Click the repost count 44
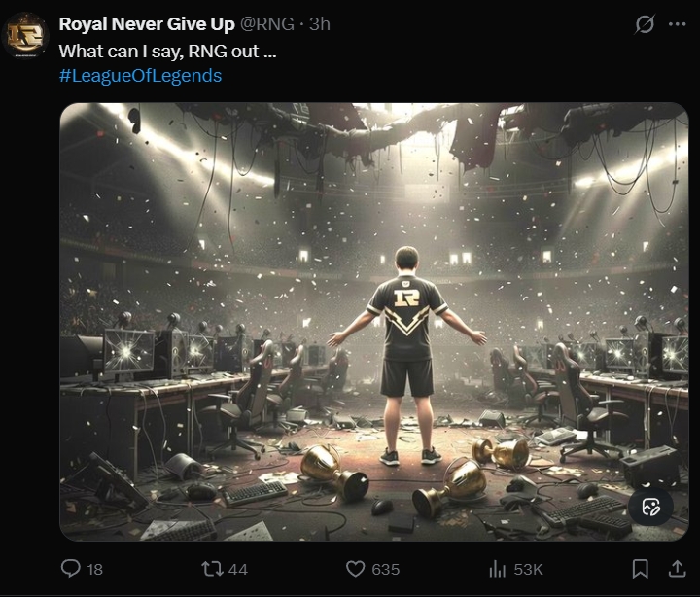The height and width of the screenshot is (597, 700). [x=237, y=569]
